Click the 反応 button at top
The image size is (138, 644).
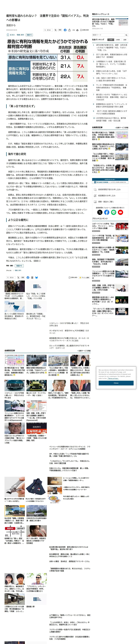coord(60,30)
